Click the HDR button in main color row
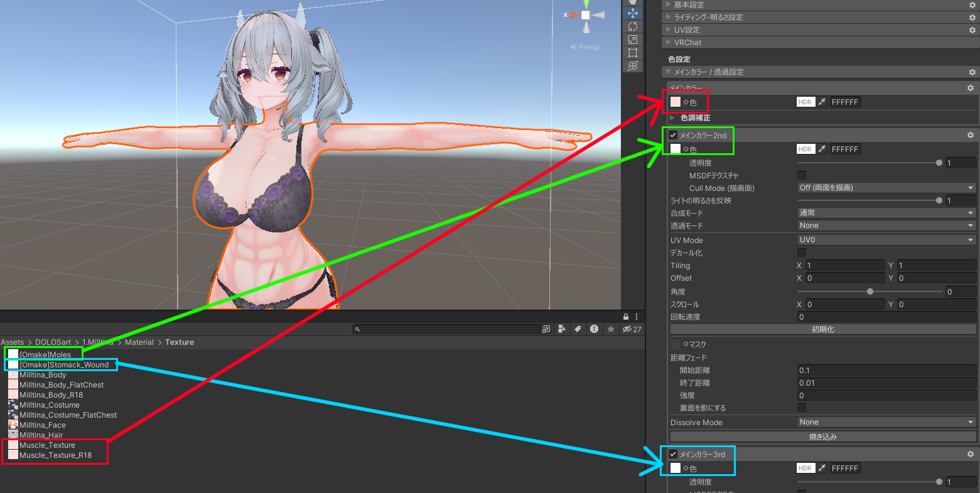 [805, 102]
